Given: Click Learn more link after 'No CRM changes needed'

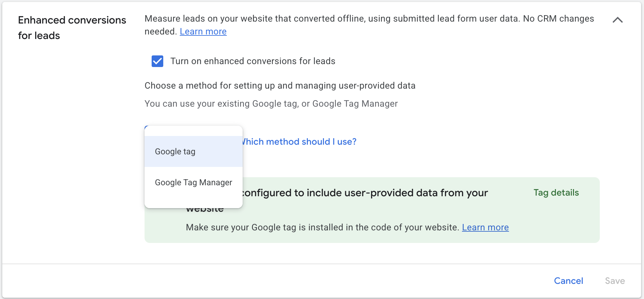Looking at the screenshot, I should pyautogui.click(x=203, y=32).
